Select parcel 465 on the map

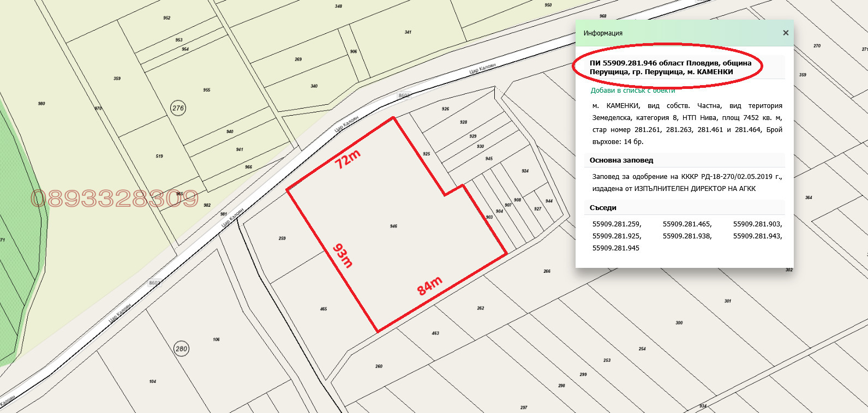[324, 309]
